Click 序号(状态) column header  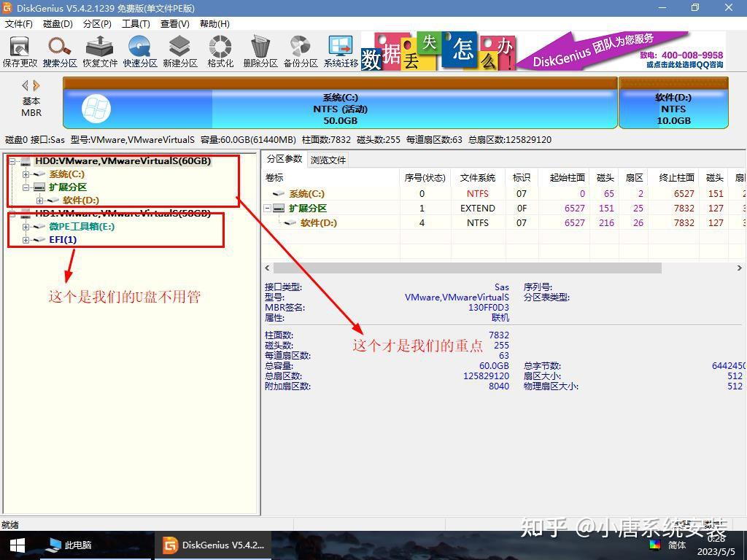click(x=425, y=178)
